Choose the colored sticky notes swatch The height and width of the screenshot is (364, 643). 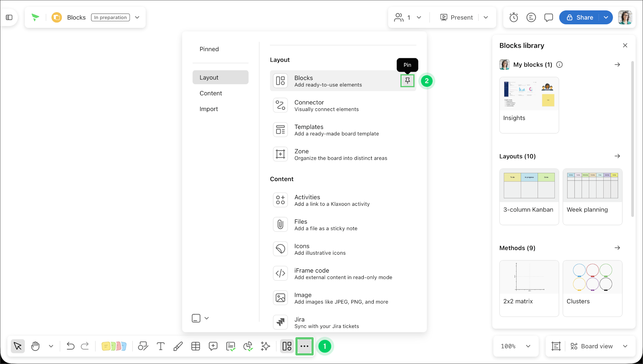pos(114,346)
